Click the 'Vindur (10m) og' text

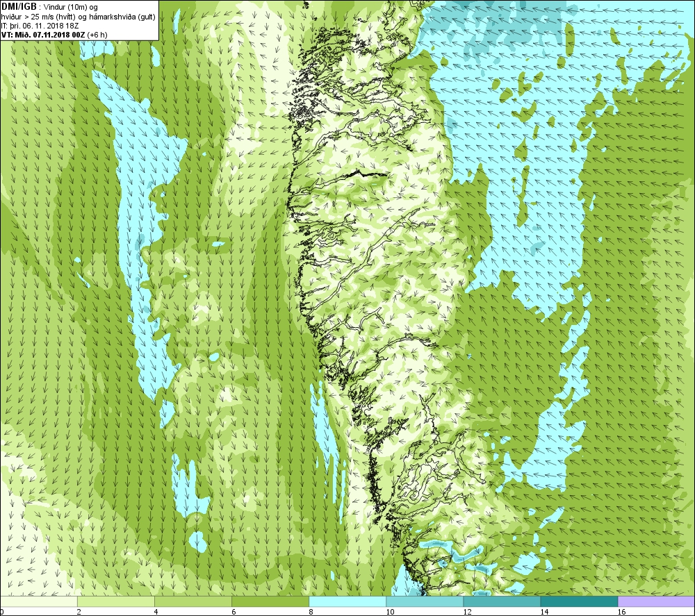click(71, 8)
